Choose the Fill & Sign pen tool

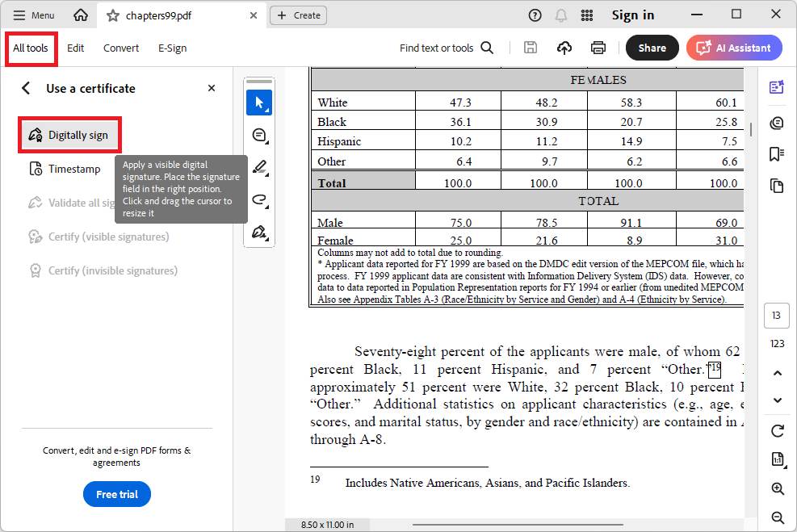[258, 232]
